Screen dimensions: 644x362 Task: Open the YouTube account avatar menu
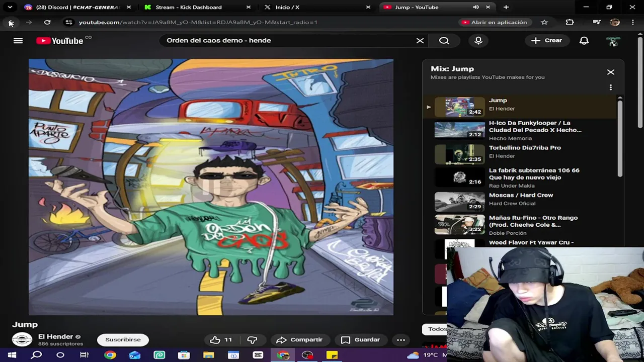click(613, 41)
